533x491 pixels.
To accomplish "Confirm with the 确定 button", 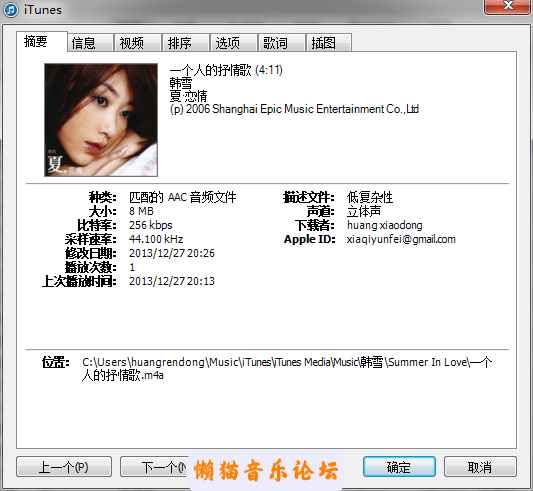I will coord(399,467).
